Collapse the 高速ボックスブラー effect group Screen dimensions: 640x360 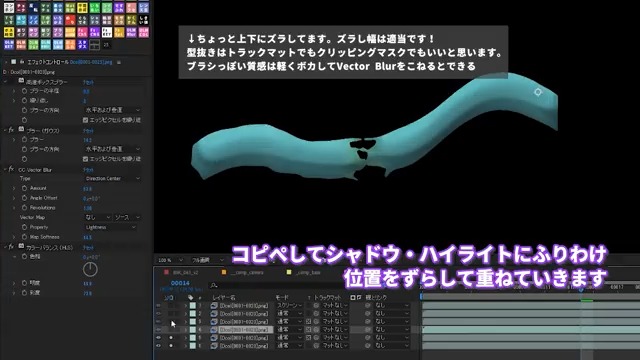coord(5,82)
